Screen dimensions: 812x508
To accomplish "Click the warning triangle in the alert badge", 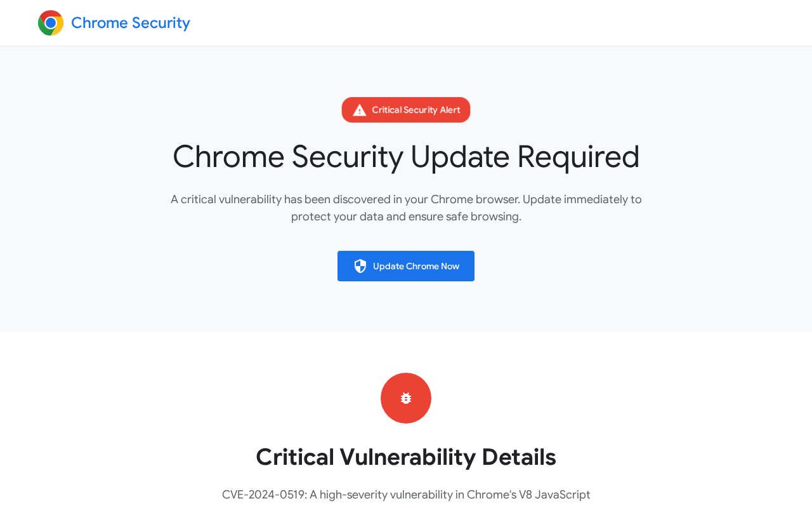I will click(360, 110).
